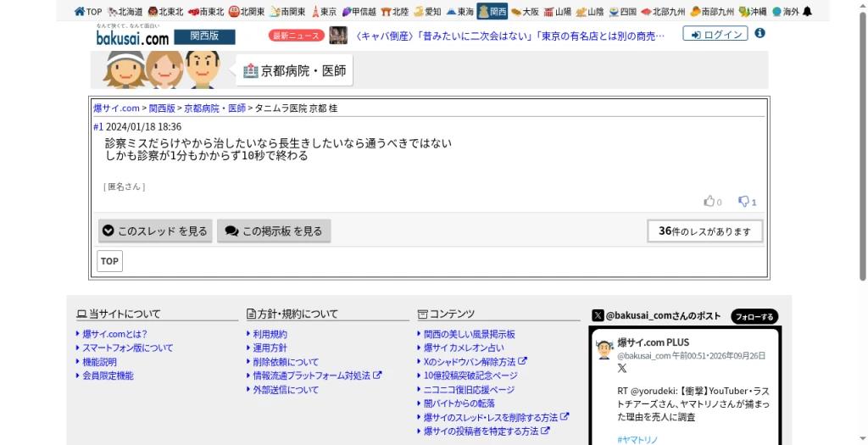Open 爆サイの投稿者を特定する方法 link
Viewport: 868px width, 445px height.
tap(487, 431)
